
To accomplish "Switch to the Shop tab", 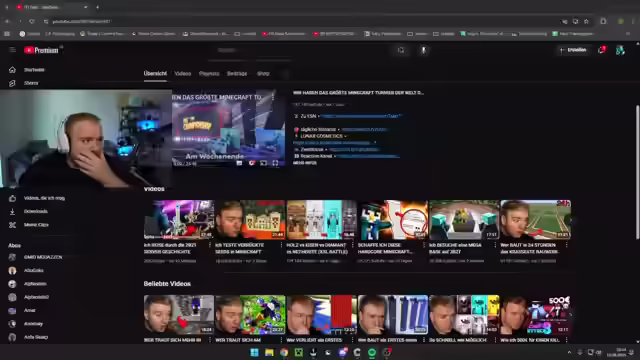I will coord(263,74).
